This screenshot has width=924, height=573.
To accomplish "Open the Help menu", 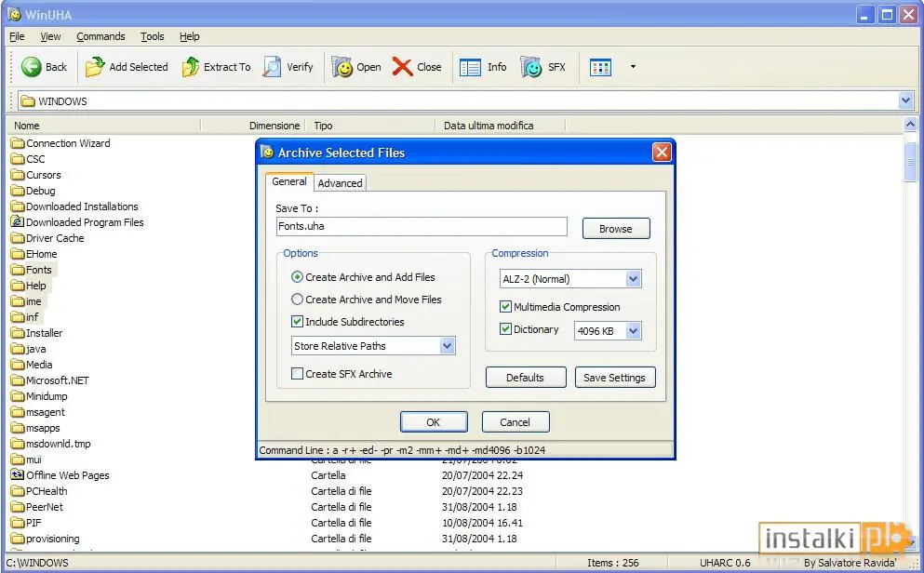I will click(190, 36).
